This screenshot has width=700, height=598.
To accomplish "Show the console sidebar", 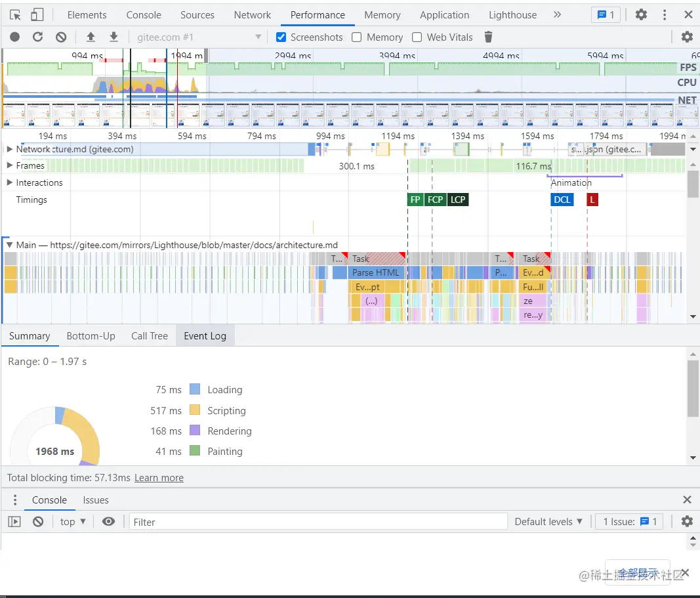I will point(14,522).
